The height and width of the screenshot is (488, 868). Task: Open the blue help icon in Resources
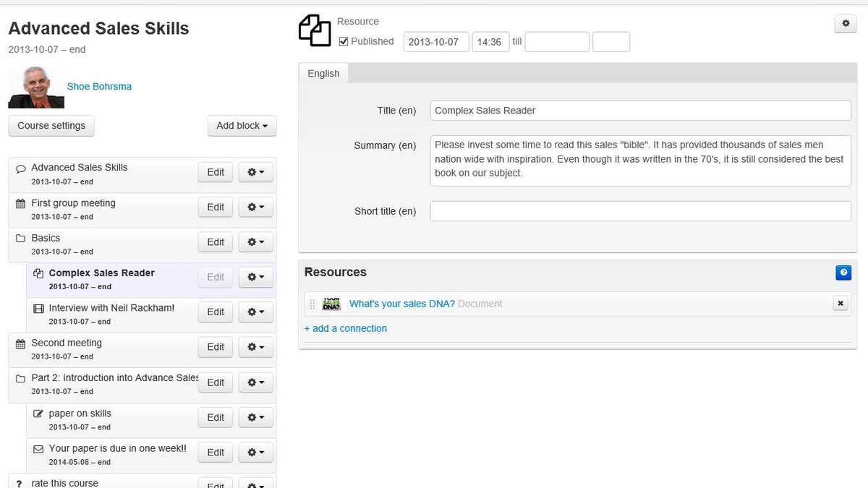pyautogui.click(x=843, y=273)
